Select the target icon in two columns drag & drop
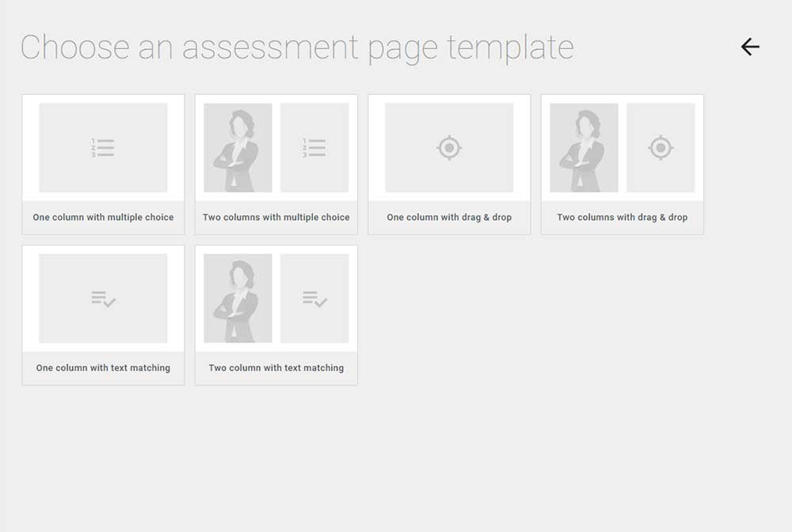Image resolution: width=792 pixels, height=532 pixels. click(x=662, y=147)
